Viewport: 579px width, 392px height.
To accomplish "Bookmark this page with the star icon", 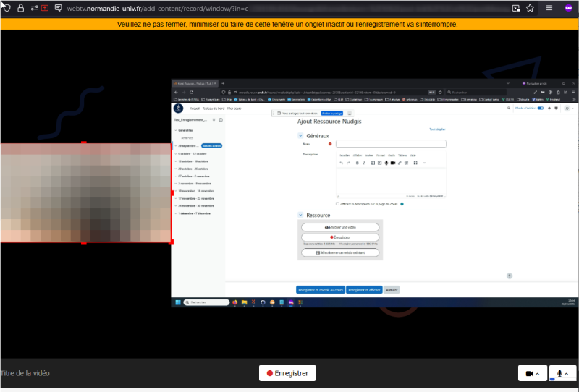I will tap(530, 8).
